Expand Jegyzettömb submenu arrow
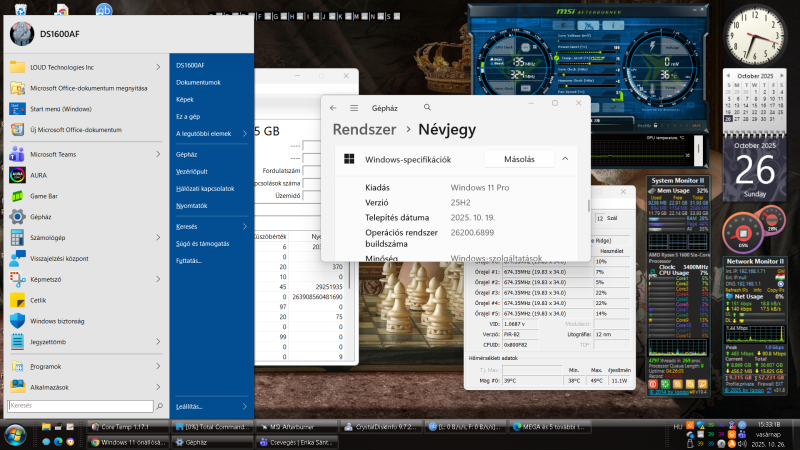800x450 pixels. pyautogui.click(x=158, y=342)
